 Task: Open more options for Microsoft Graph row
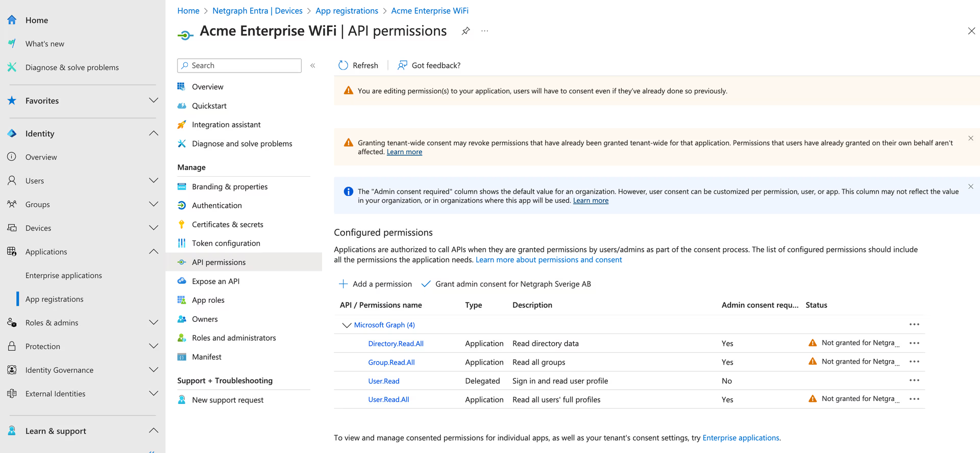click(x=914, y=324)
